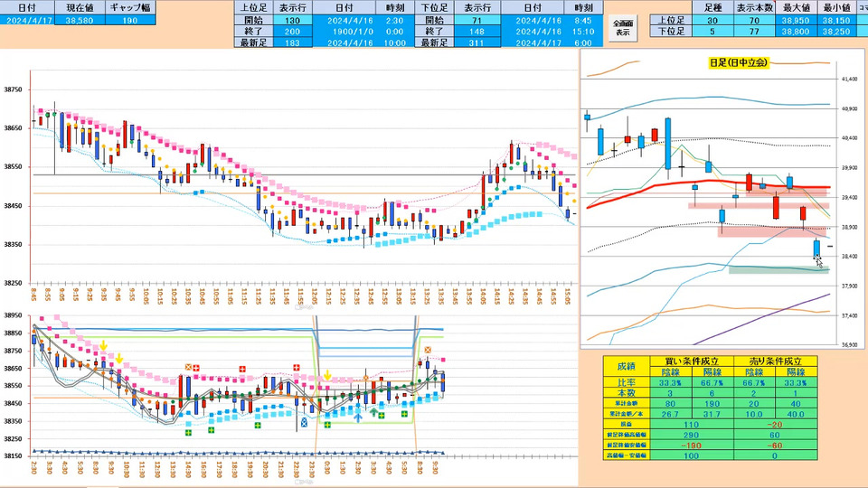
Task: Select the 表示本数 value 77
Action: (754, 32)
